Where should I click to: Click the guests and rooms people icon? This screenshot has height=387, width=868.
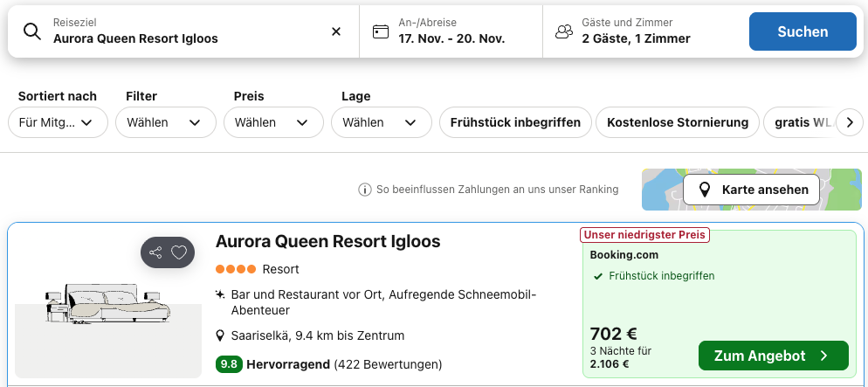click(x=564, y=31)
